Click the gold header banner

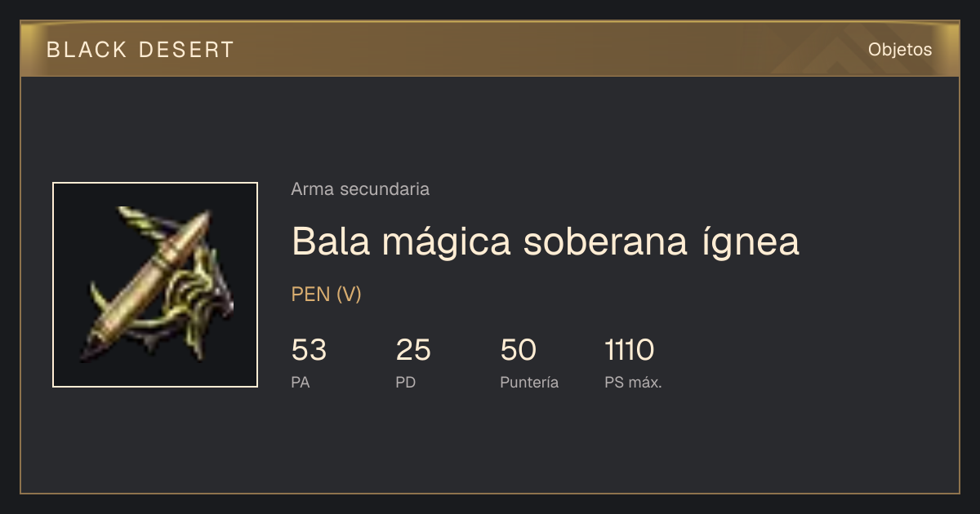click(x=490, y=49)
